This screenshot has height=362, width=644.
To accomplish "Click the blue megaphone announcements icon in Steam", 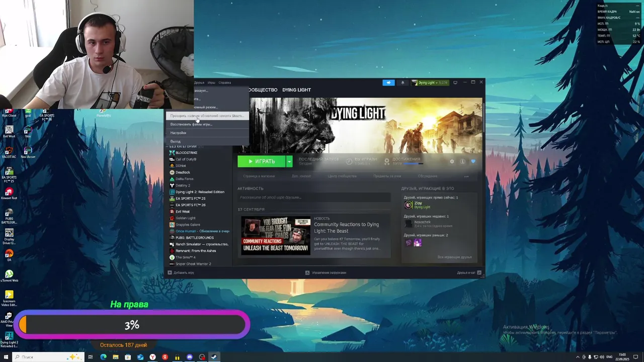I will click(x=388, y=82).
